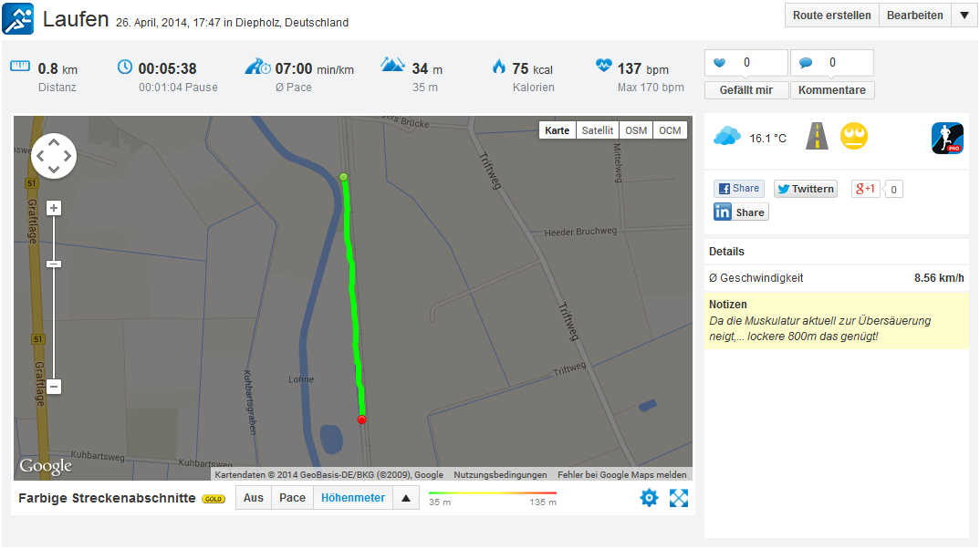This screenshot has width=980, height=549.
Task: Zoom out the map with minus button
Action: tap(54, 387)
